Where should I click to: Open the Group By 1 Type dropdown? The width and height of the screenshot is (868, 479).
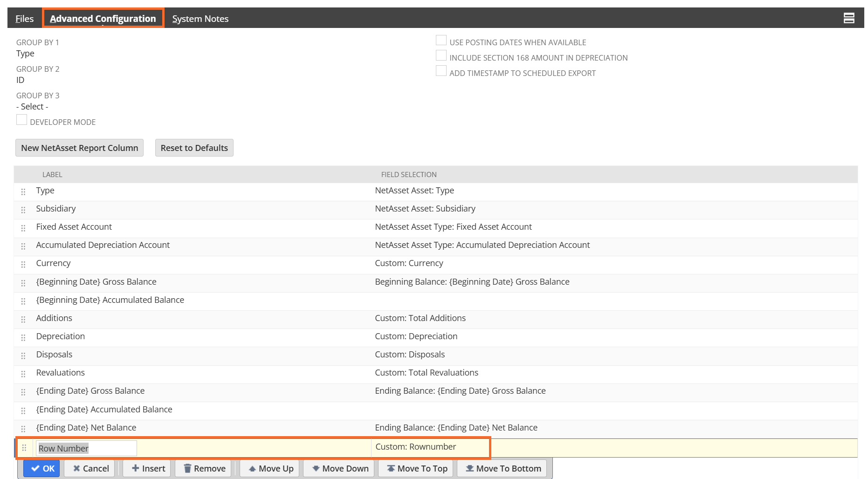(x=25, y=54)
